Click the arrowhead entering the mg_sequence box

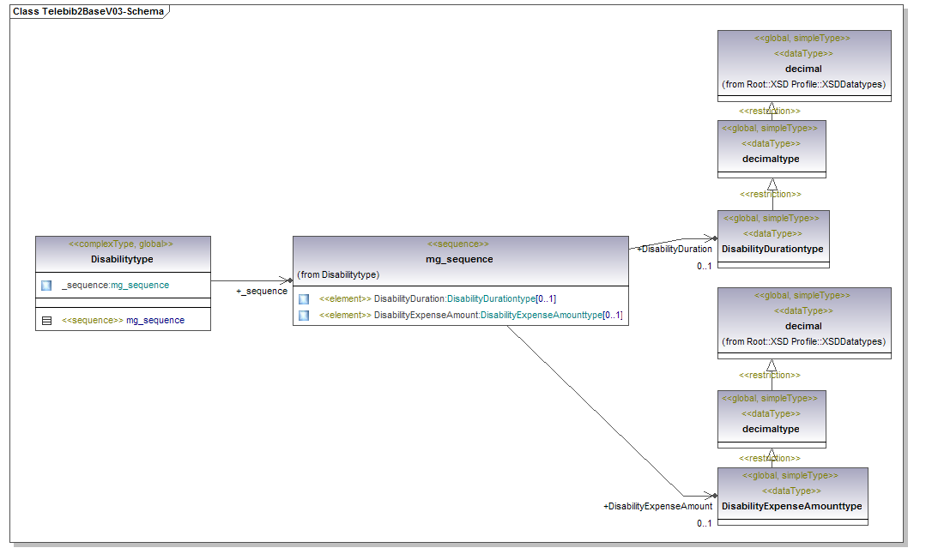(287, 280)
